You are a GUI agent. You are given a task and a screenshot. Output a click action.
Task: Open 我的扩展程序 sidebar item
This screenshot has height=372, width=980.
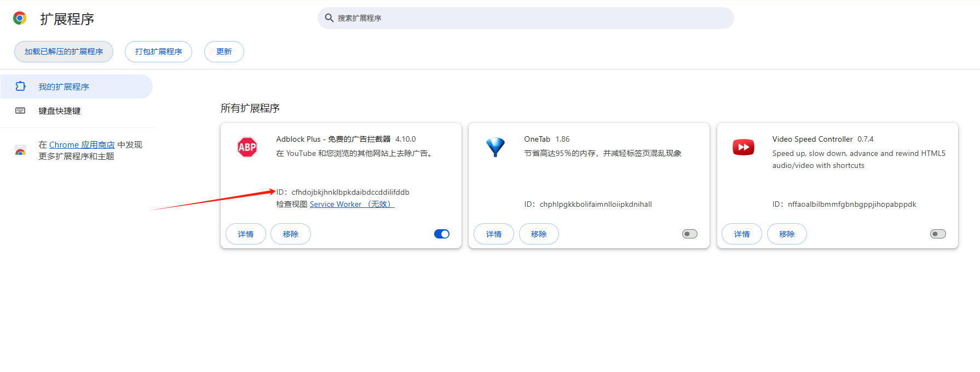pyautogui.click(x=77, y=86)
